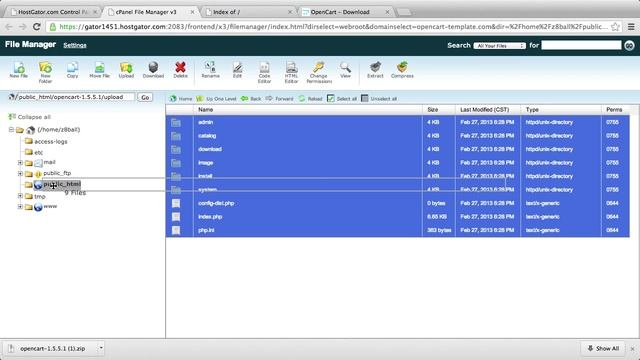Select access-logs folder in tree

pyautogui.click(x=51, y=142)
